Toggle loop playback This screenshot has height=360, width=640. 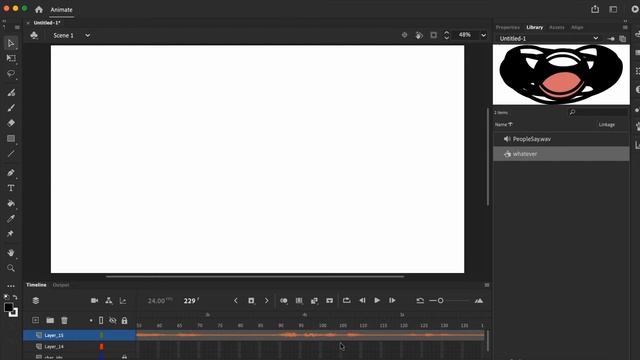[347, 301]
